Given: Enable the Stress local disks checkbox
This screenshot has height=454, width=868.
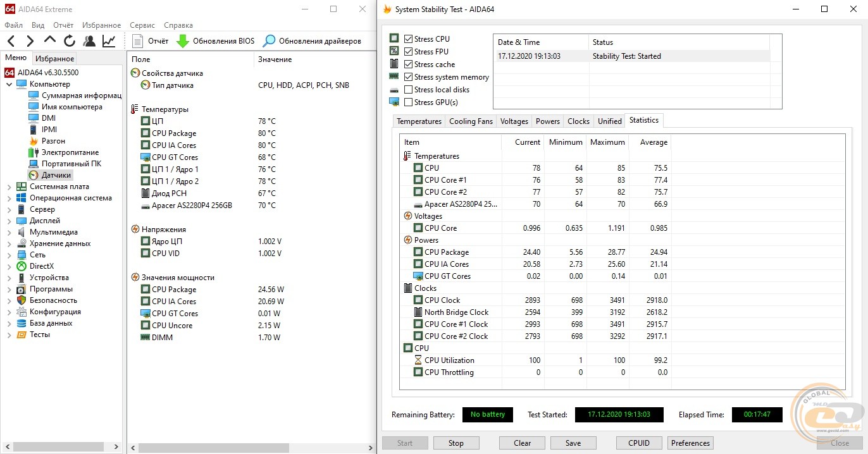Looking at the screenshot, I should tap(408, 90).
